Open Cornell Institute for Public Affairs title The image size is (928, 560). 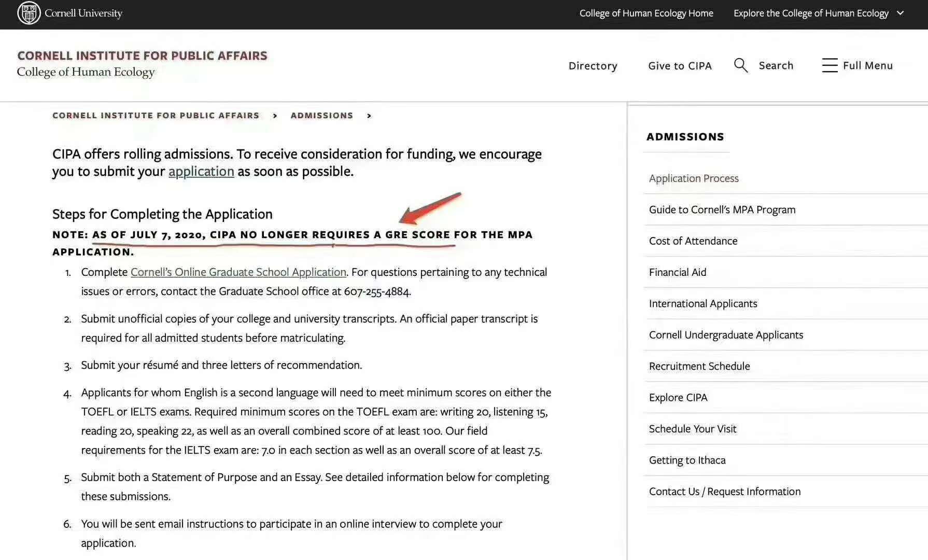tap(142, 55)
